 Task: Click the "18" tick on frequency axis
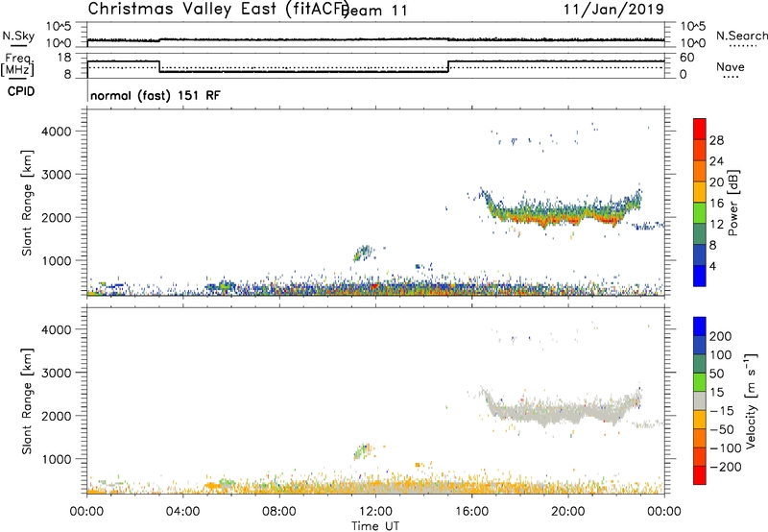point(64,58)
